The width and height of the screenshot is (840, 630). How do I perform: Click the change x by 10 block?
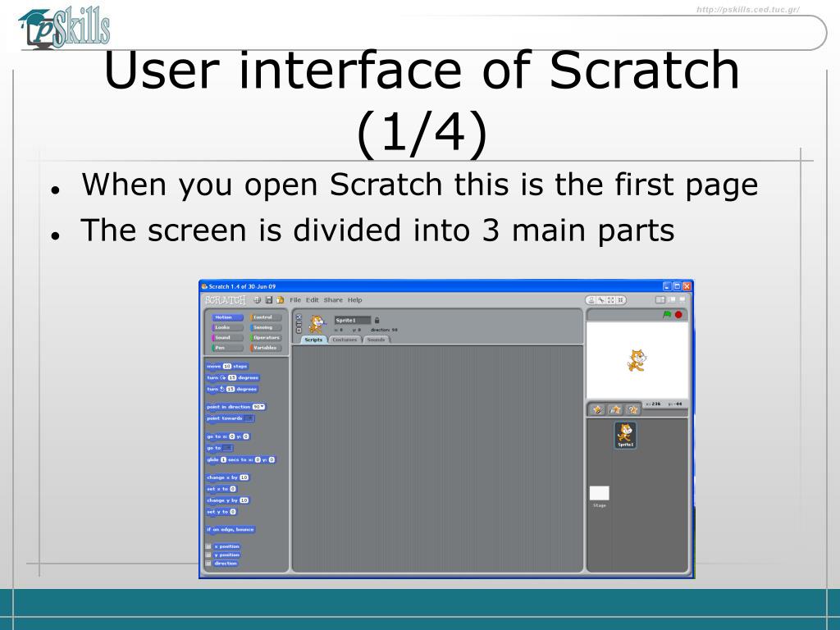228,477
